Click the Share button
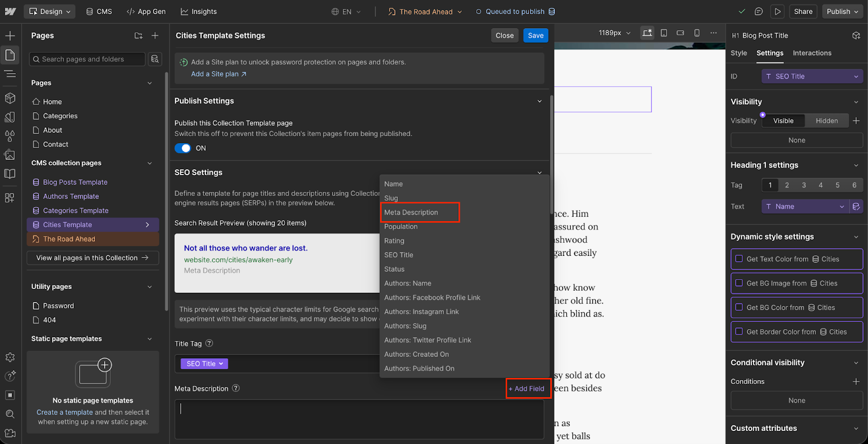The height and width of the screenshot is (444, 868). 803,11
